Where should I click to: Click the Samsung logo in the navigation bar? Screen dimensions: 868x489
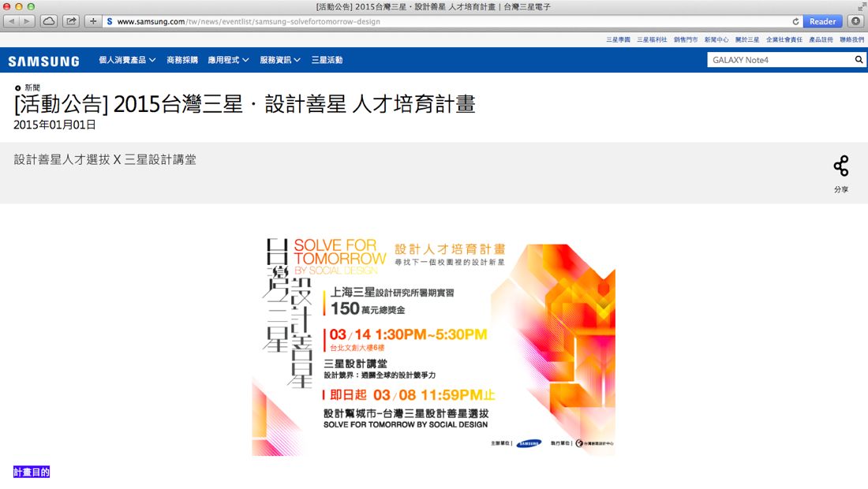tap(43, 61)
